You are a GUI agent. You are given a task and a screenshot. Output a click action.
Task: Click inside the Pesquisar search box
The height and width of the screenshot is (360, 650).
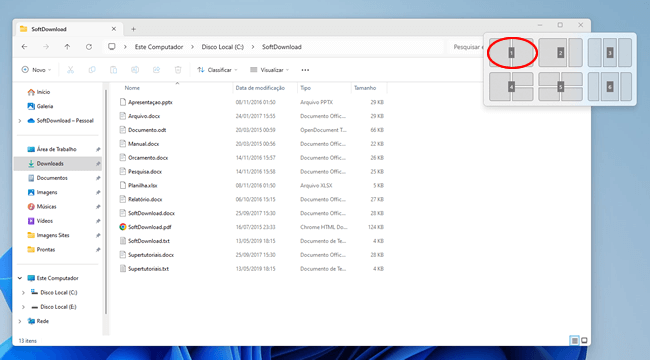click(466, 47)
